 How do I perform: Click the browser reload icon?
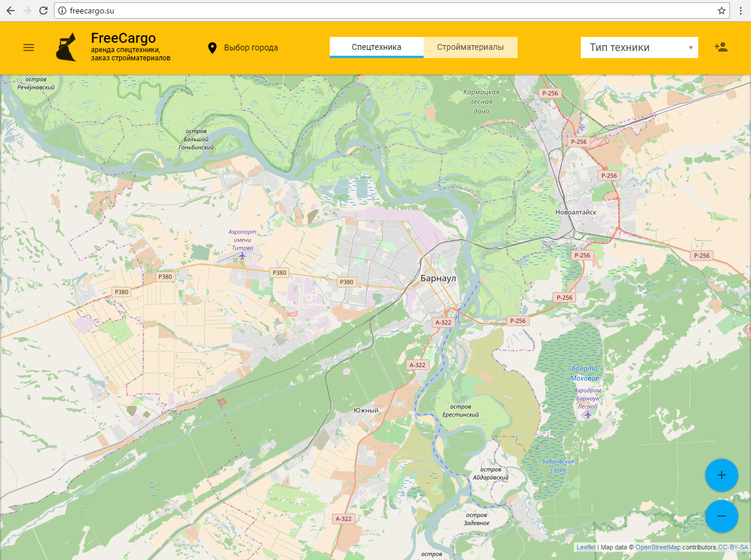coord(43,11)
